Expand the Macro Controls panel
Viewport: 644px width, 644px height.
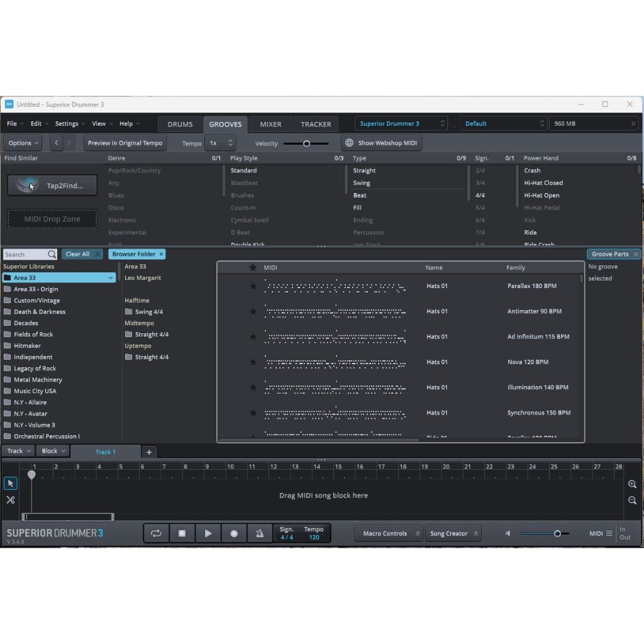coord(389,533)
